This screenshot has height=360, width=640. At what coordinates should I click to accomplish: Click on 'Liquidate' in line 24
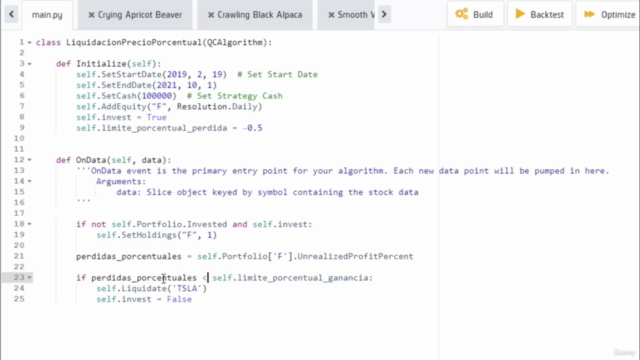(144, 289)
